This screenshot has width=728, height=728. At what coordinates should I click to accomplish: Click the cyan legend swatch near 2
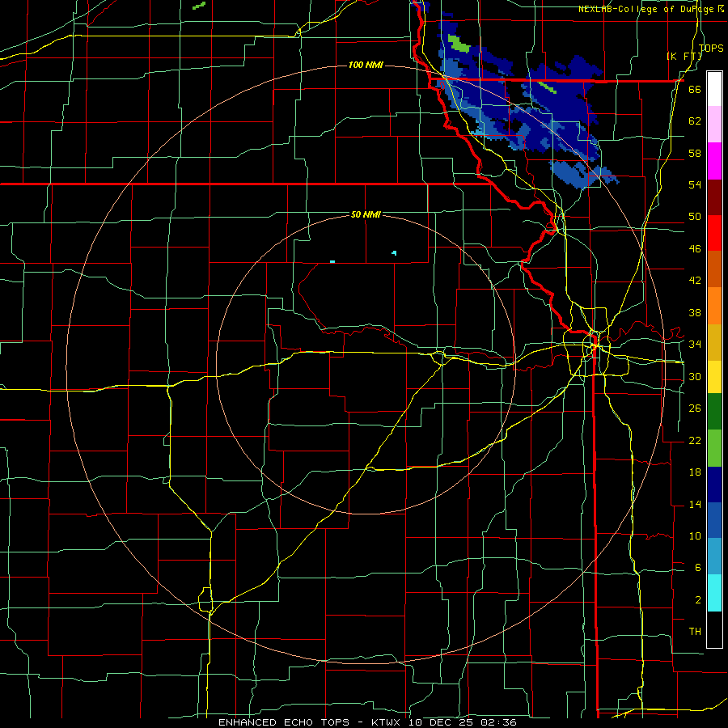click(714, 593)
